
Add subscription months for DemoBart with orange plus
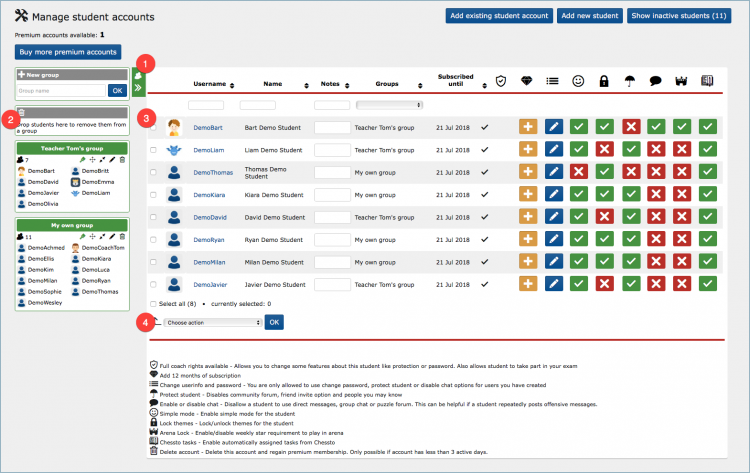tap(528, 127)
